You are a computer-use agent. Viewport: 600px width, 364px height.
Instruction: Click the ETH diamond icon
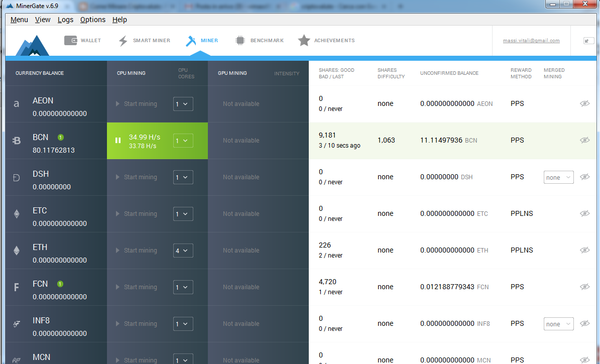17,251
